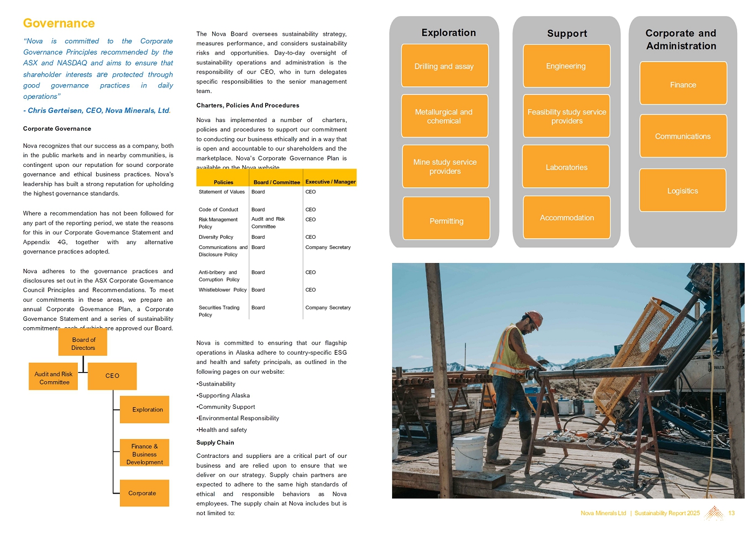Click the Feasibility study service providers box
The height and width of the screenshot is (534, 756).
[566, 116]
